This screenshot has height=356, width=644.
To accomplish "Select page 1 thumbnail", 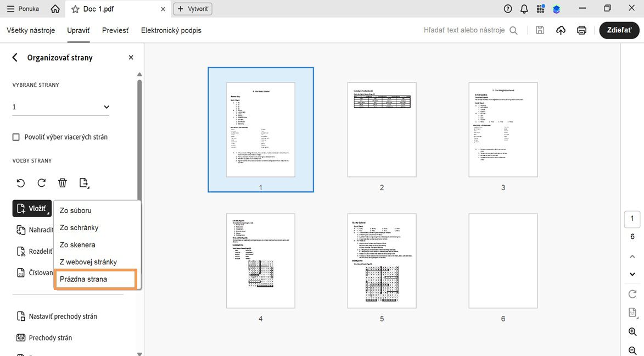I will (261, 130).
